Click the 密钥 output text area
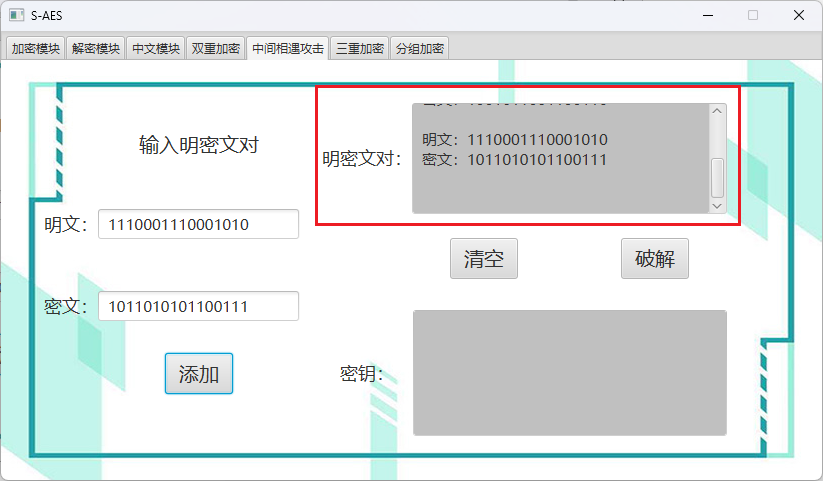 (x=569, y=373)
